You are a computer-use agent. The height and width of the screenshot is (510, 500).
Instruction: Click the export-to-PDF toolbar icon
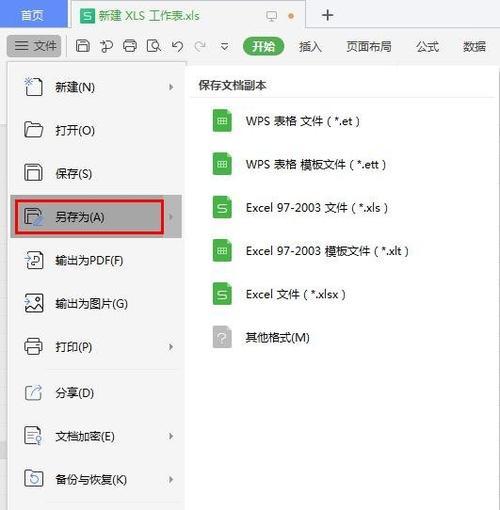(x=106, y=46)
